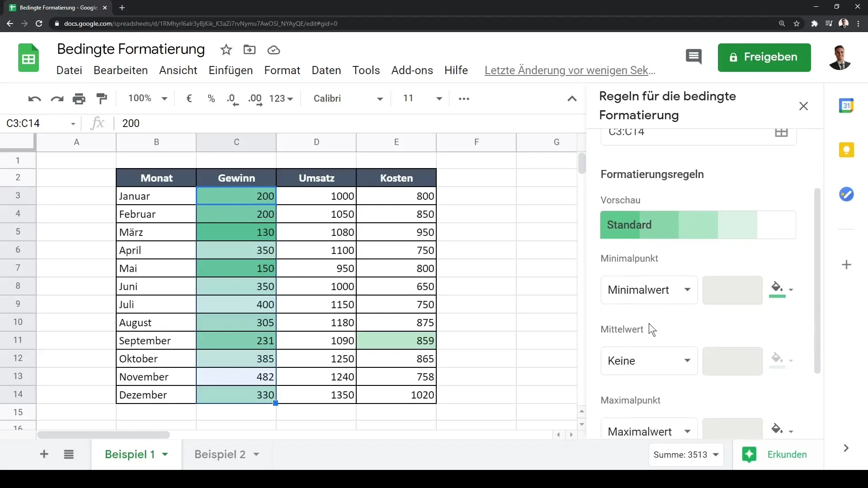This screenshot has height=488, width=868.
Task: Open the comment history icon
Action: click(x=693, y=57)
